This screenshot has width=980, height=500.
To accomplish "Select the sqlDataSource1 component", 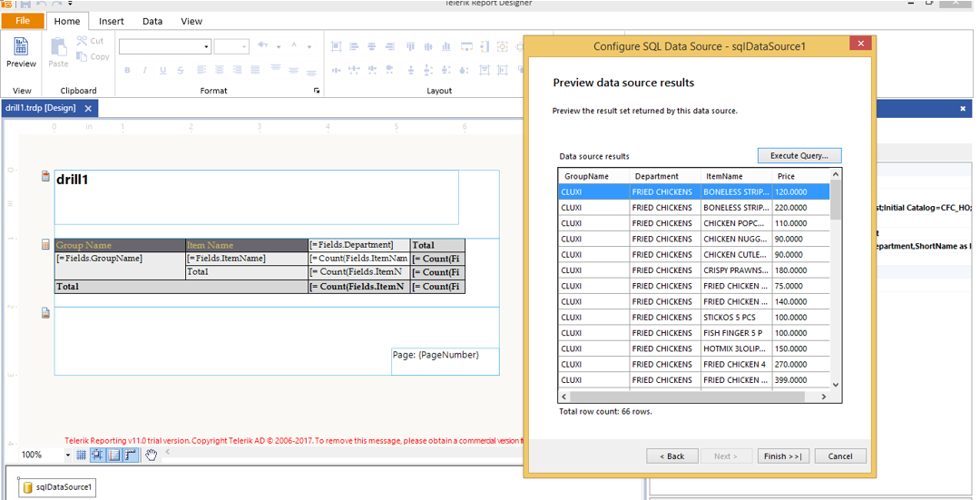I will (57, 487).
